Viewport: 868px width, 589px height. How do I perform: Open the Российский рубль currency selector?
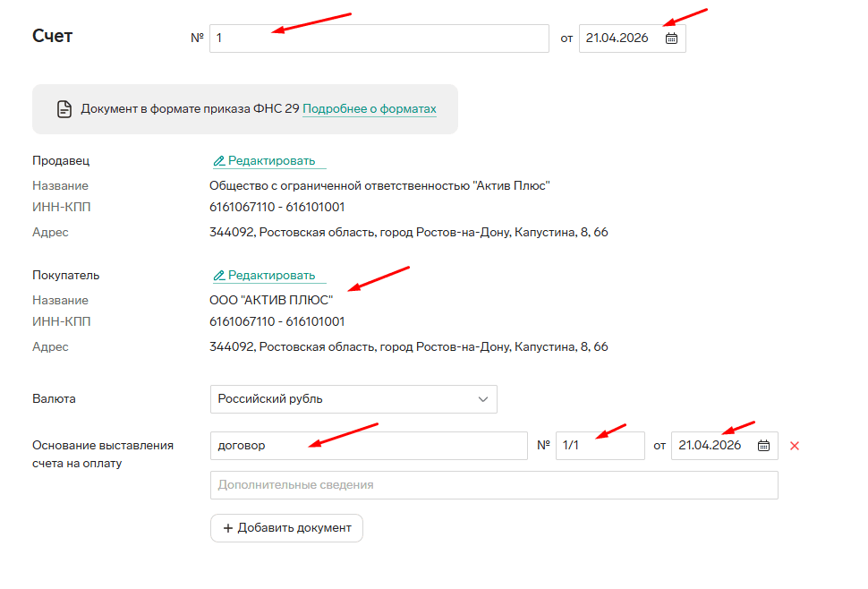353,399
